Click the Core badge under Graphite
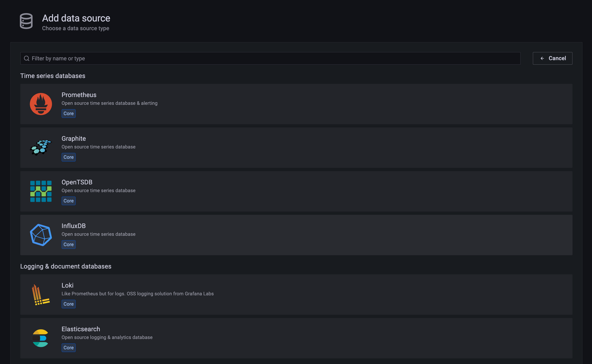Viewport: 592px width, 364px height. point(69,157)
